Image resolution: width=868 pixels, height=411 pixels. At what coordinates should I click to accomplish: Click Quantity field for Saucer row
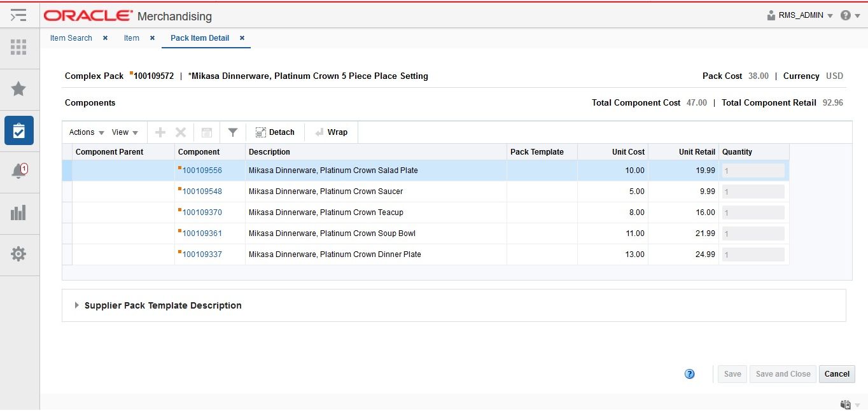click(753, 192)
